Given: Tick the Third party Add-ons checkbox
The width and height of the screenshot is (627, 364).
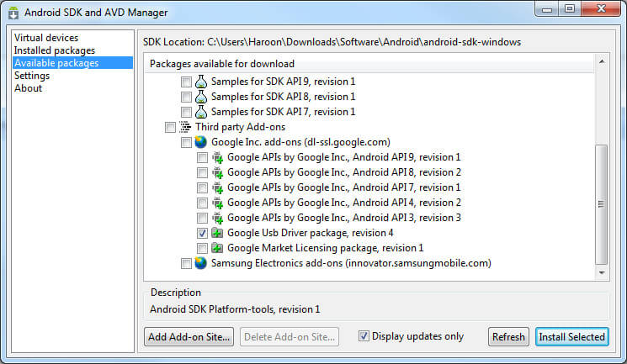Looking at the screenshot, I should (x=171, y=127).
